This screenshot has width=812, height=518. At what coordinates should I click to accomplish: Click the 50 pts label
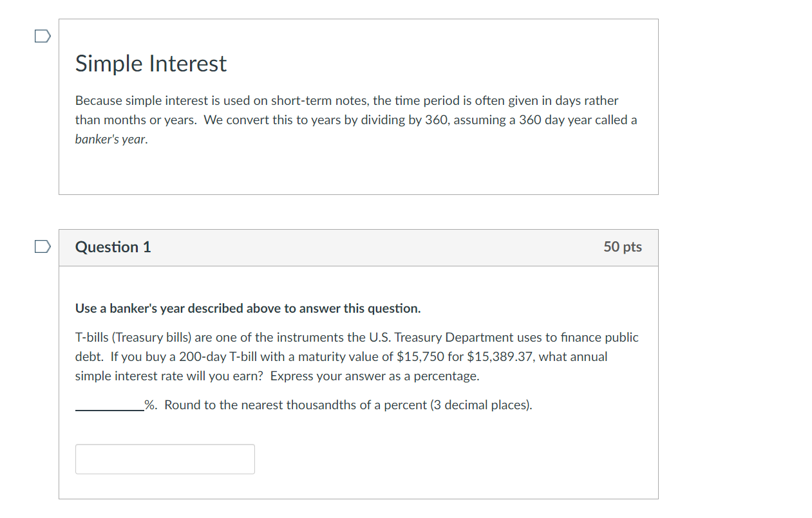point(622,246)
